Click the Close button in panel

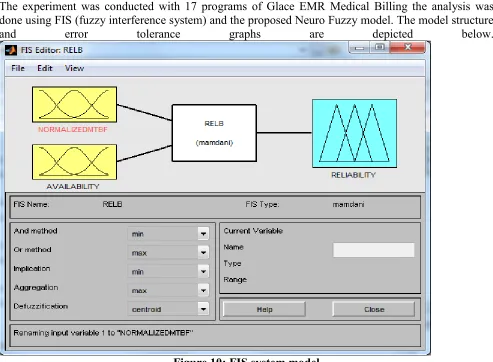pos(374,309)
